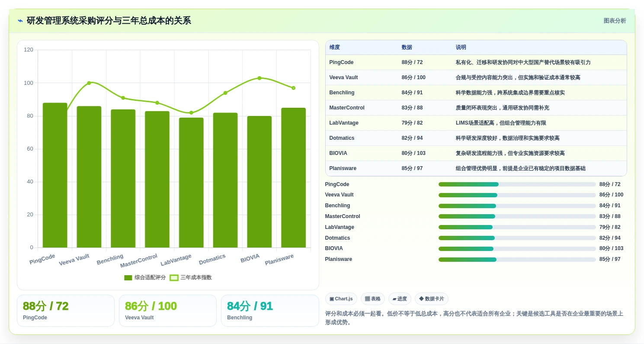Click the description starting 私有化、迁移和研发协同
The image size is (644, 344).
point(523,62)
